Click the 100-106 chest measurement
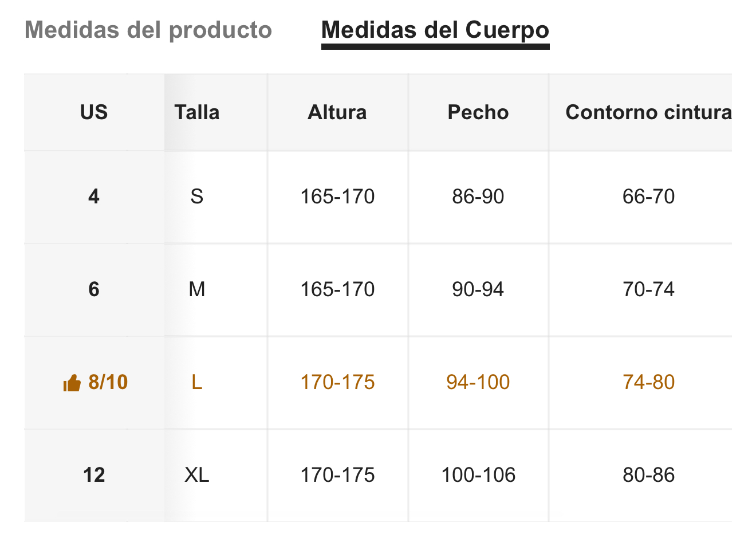The width and height of the screenshot is (756, 538). (x=478, y=476)
